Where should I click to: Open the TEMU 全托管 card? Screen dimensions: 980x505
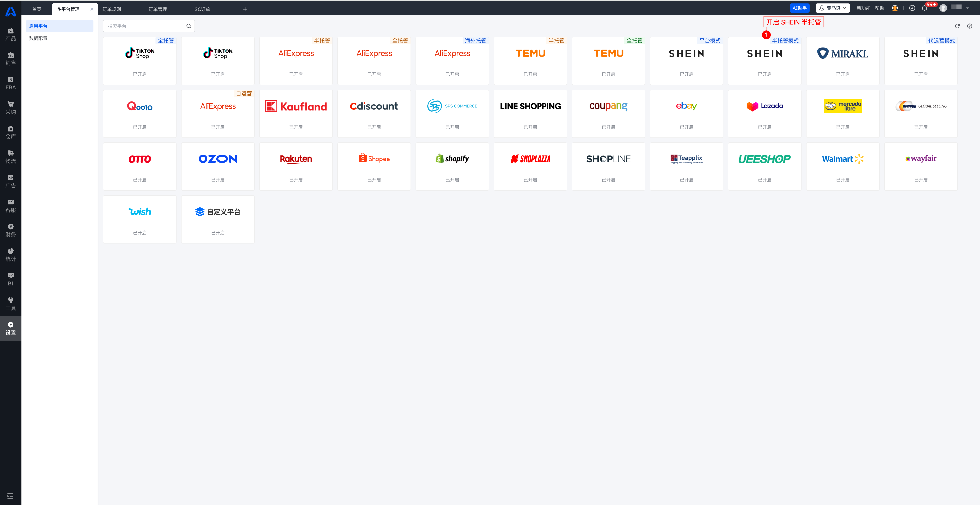tap(608, 61)
